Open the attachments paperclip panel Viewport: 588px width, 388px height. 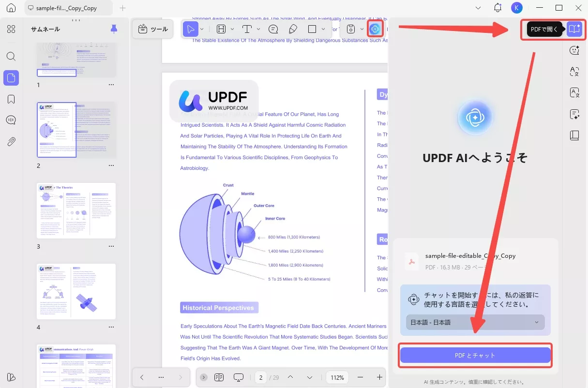pyautogui.click(x=11, y=142)
